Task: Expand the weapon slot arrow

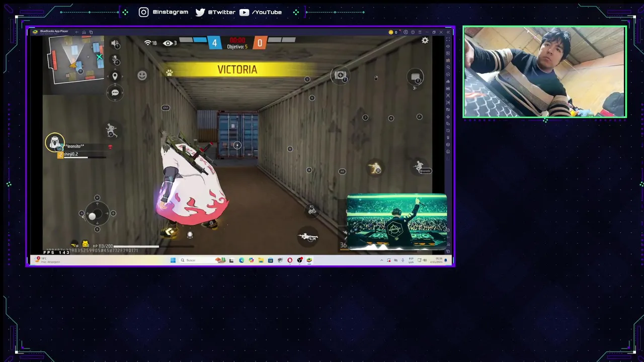Action: pyautogui.click(x=415, y=88)
